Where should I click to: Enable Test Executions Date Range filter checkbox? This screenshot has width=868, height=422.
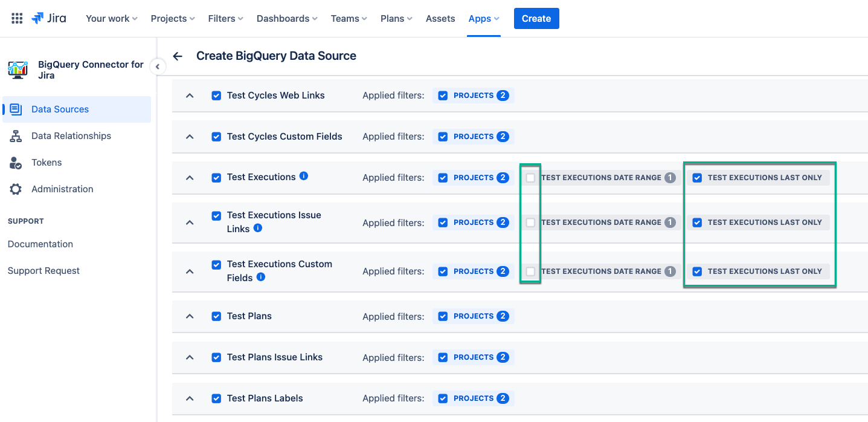pyautogui.click(x=530, y=178)
